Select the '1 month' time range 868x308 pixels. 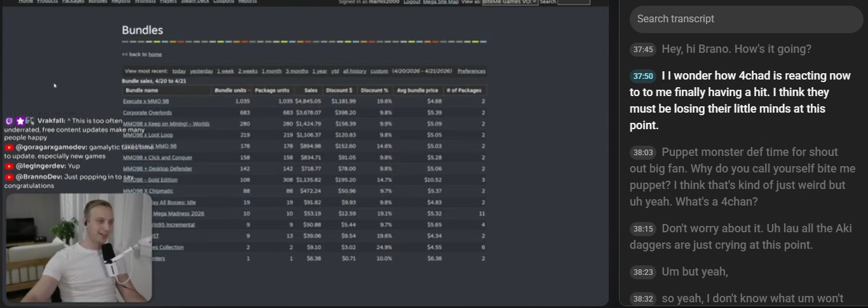pos(271,71)
